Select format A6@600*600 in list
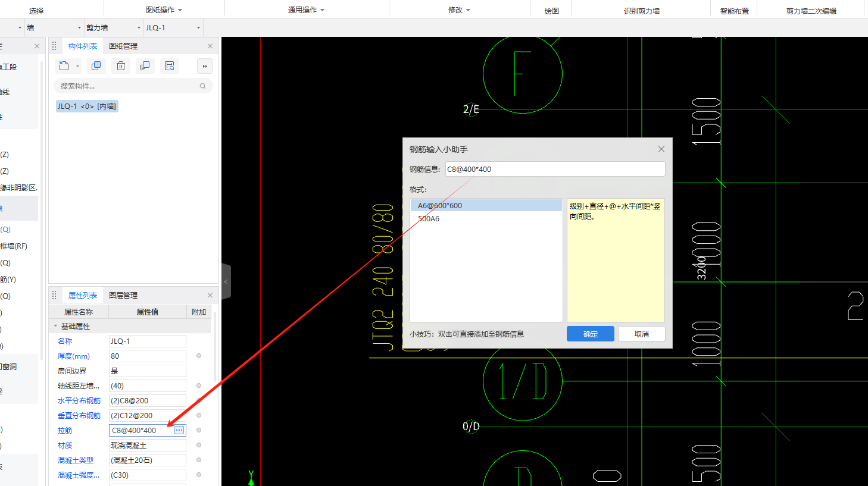The height and width of the screenshot is (486, 868). tap(486, 205)
